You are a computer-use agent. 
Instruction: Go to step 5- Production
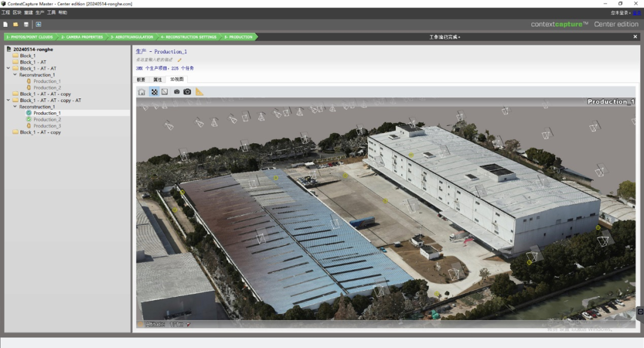(239, 37)
